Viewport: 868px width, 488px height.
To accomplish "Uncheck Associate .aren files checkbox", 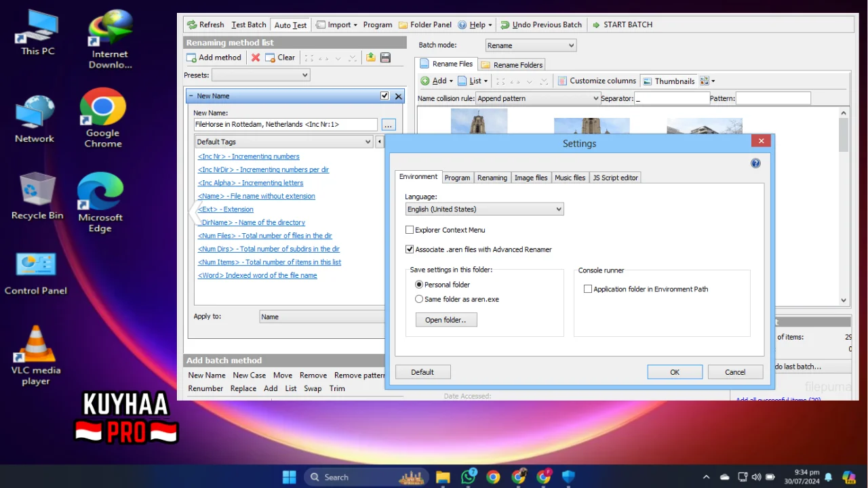I will coord(410,249).
